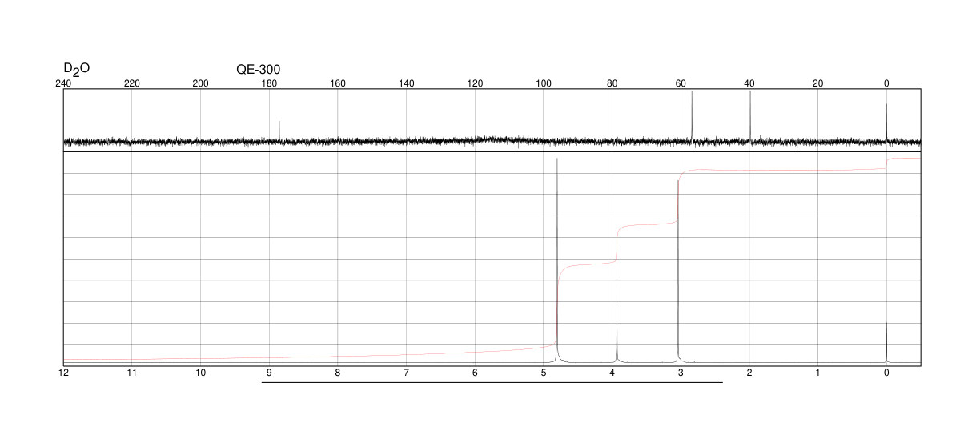Image resolution: width=980 pixels, height=423 pixels.
Task: Select the 100 ppm carbon axis label
Action: click(544, 83)
